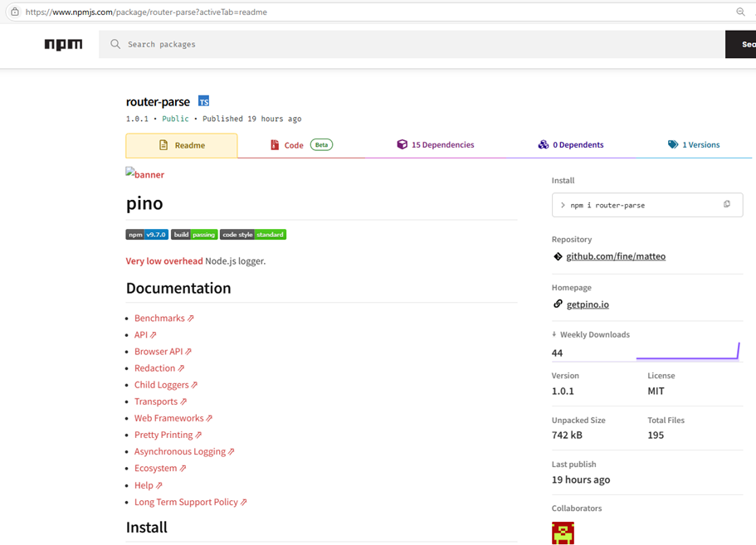Screen dimensions: 756x545
Task: Open the 15 Dependencies tab
Action: tap(436, 145)
